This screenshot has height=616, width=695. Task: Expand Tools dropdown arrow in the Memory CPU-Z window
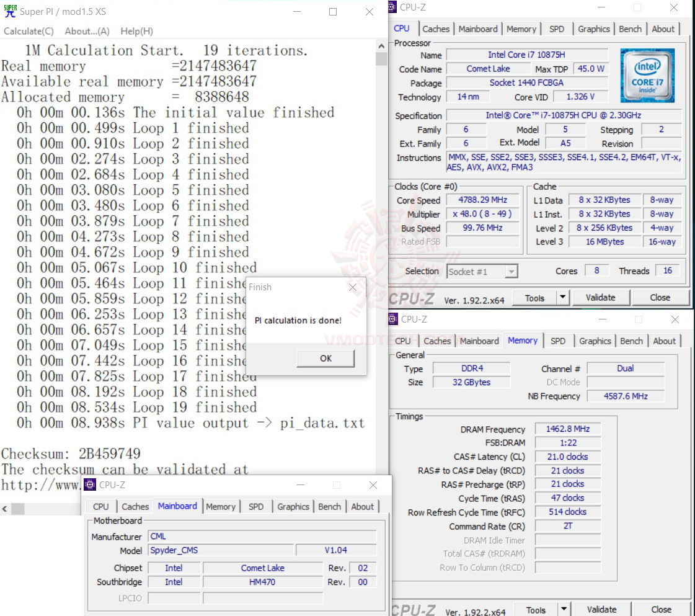click(x=564, y=609)
